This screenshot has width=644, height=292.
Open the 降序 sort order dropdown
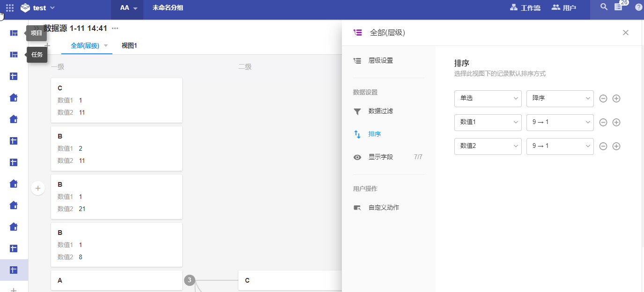point(560,99)
